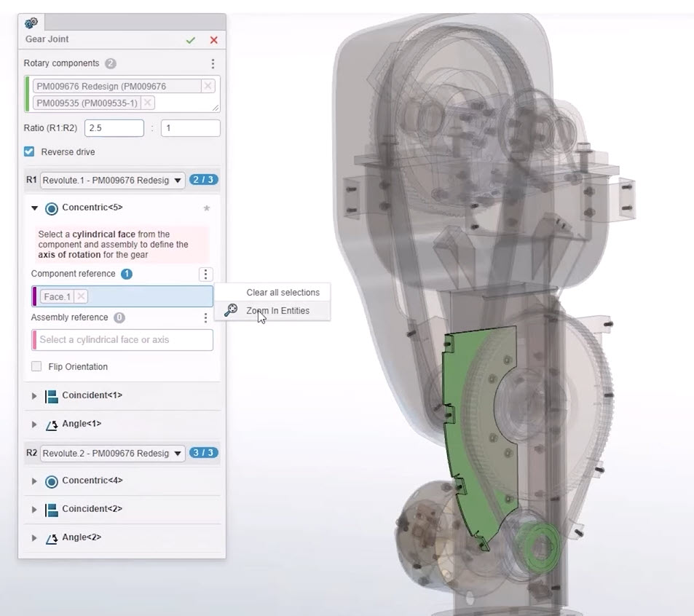Remove PM009676 Redesign from rotary components
The height and width of the screenshot is (616, 694).
click(208, 86)
